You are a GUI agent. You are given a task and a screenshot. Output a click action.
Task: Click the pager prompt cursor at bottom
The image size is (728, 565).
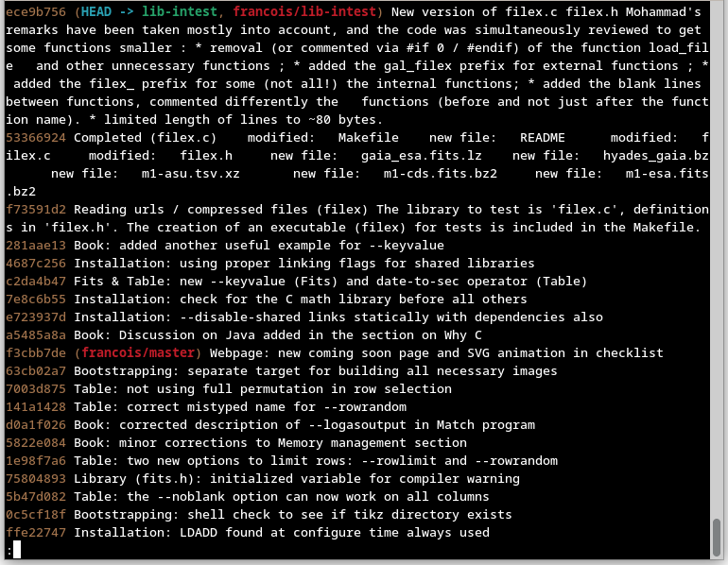click(17, 551)
